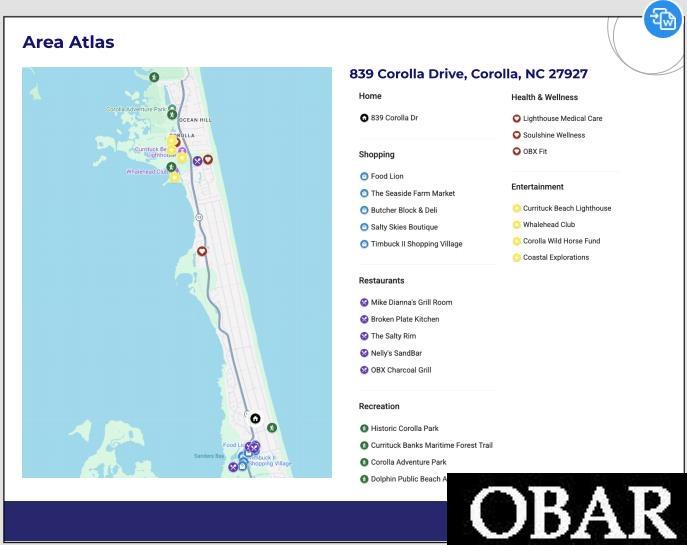
Task: Click the Shopping category heading
Action: pyautogui.click(x=376, y=154)
